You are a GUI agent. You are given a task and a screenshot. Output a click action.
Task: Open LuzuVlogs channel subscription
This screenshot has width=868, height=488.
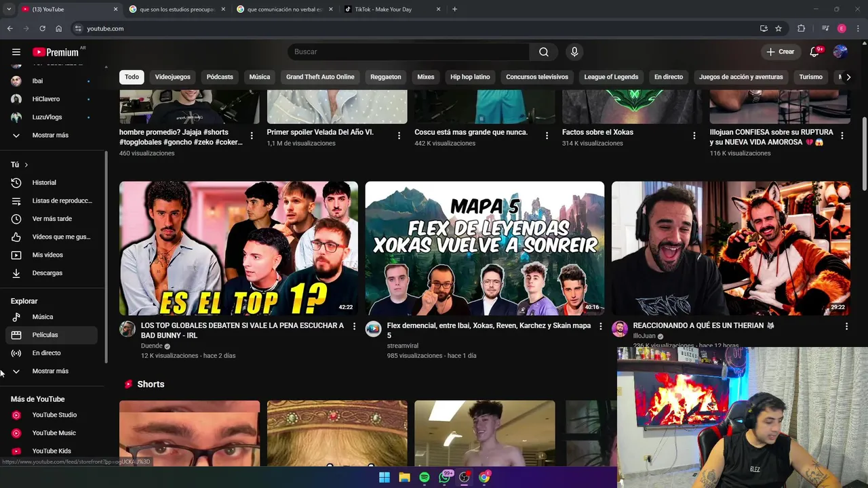click(52, 117)
